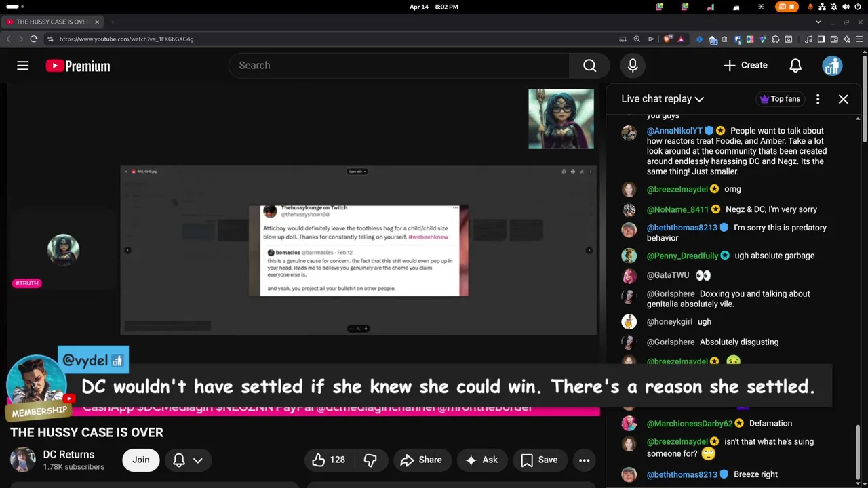The image size is (868, 488).
Task: Dislike the video
Action: [370, 460]
